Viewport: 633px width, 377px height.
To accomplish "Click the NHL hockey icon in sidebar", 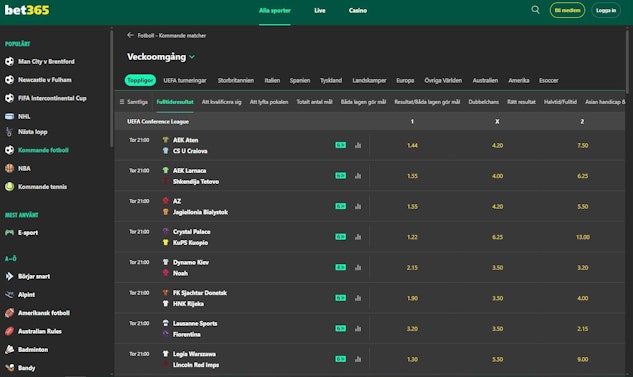I will point(9,116).
